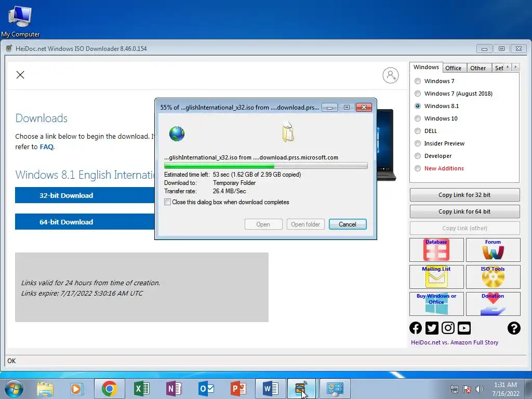
Task: Open Google Chrome from the taskbar
Action: (109, 389)
